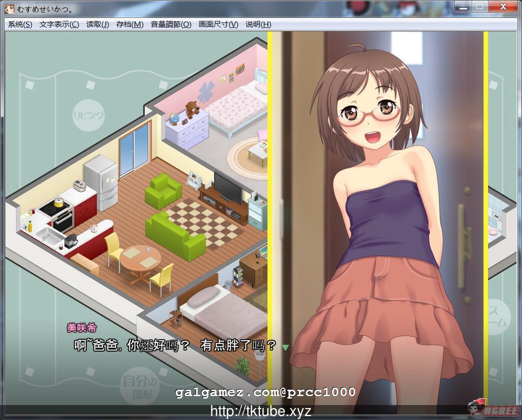Image resolution: width=522 pixels, height=420 pixels.
Task: Select the リビング room circle
Action: 89,116
